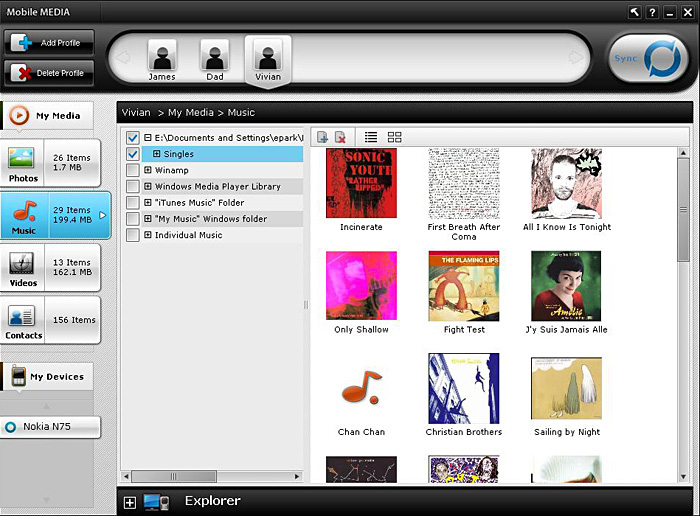Uncheck the Singles folder checkbox
The width and height of the screenshot is (700, 516).
click(x=133, y=154)
